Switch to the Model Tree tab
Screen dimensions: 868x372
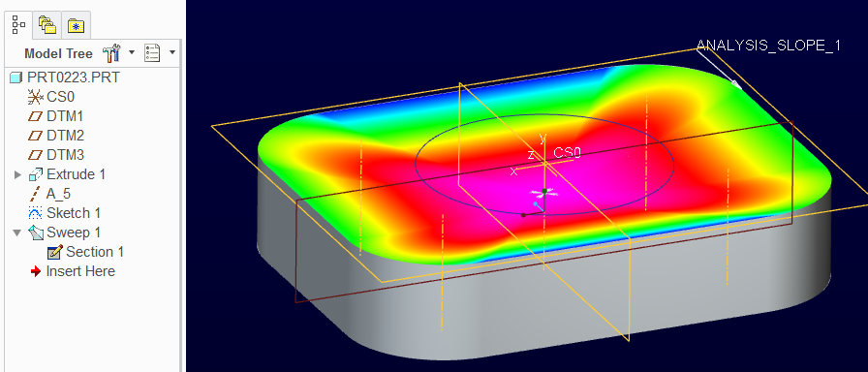[18, 24]
